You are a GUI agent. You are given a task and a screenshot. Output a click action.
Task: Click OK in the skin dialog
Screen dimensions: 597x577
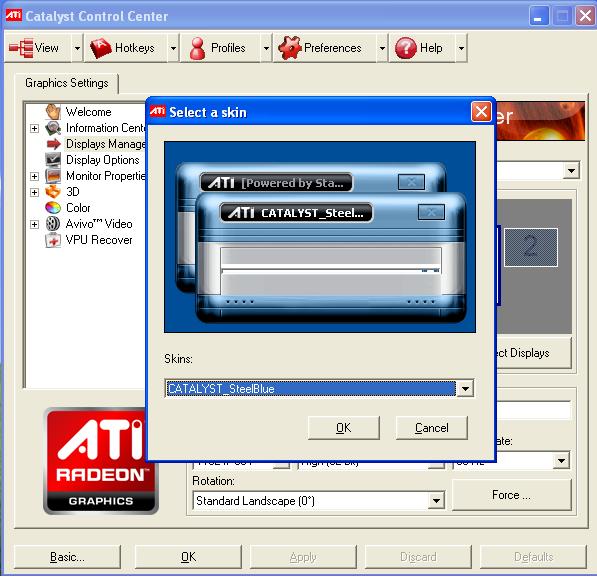(343, 428)
